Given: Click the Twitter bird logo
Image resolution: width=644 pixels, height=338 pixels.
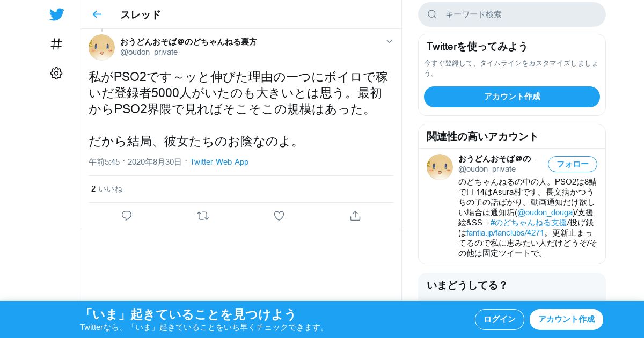Looking at the screenshot, I should coord(56,14).
